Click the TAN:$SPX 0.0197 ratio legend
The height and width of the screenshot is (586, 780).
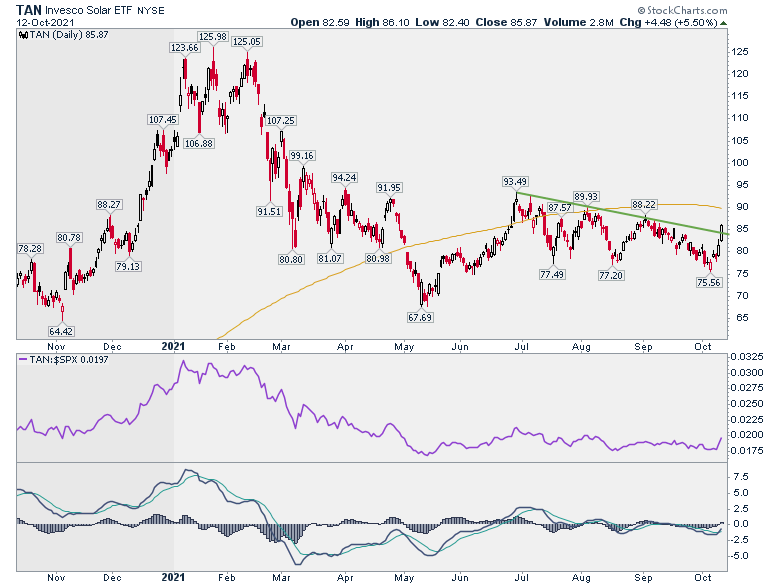point(63,359)
